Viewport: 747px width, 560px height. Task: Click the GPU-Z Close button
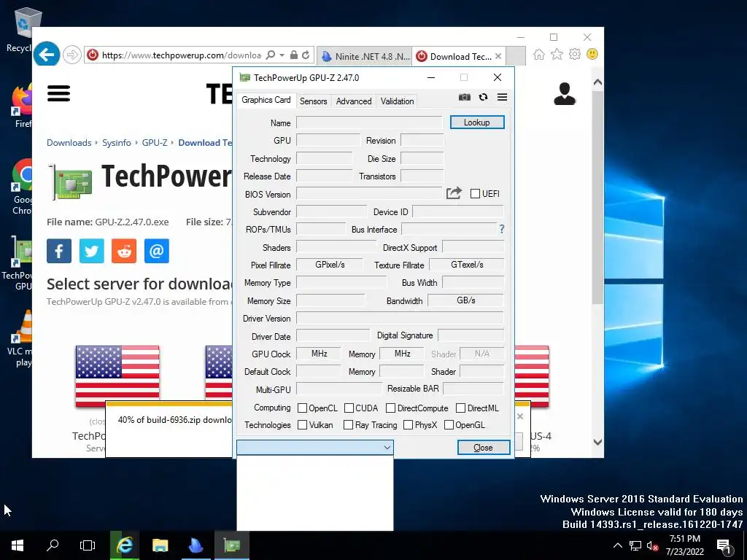[484, 448]
